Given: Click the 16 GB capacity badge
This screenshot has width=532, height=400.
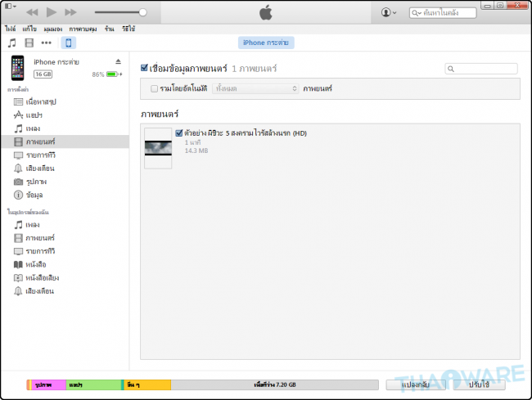Looking at the screenshot, I should [x=43, y=74].
